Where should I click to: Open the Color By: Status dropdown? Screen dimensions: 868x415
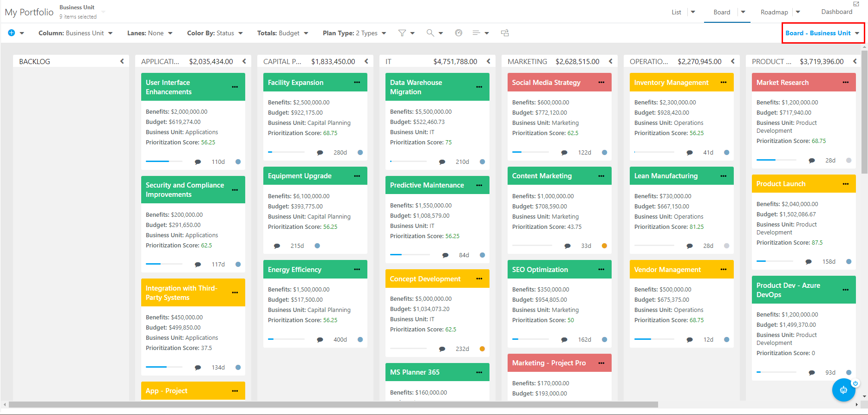click(x=215, y=33)
